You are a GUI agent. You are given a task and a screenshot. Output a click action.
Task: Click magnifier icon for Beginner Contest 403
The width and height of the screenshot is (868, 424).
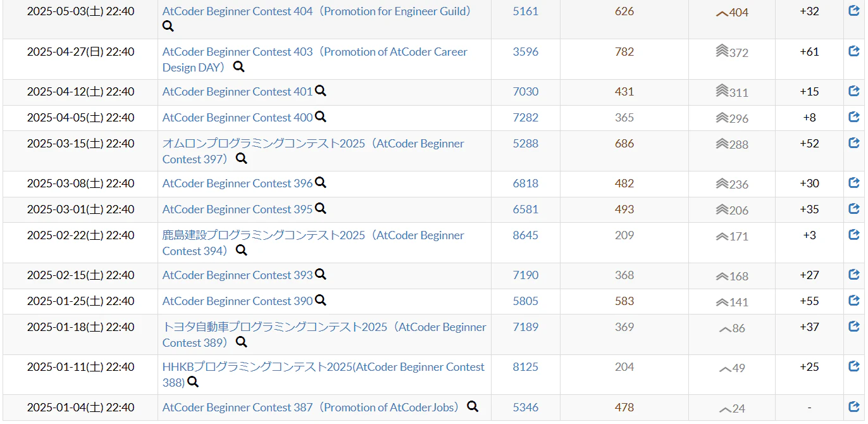click(x=239, y=67)
